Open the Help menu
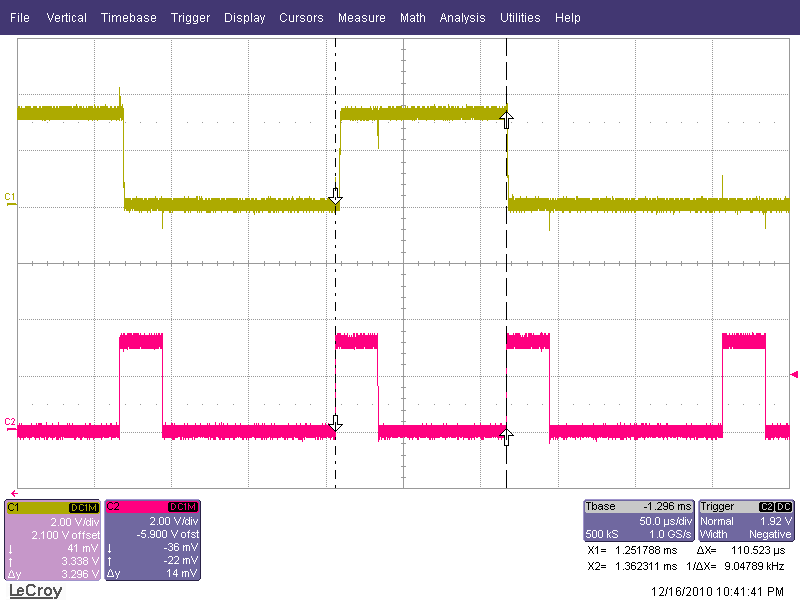800x600 pixels. [568, 18]
